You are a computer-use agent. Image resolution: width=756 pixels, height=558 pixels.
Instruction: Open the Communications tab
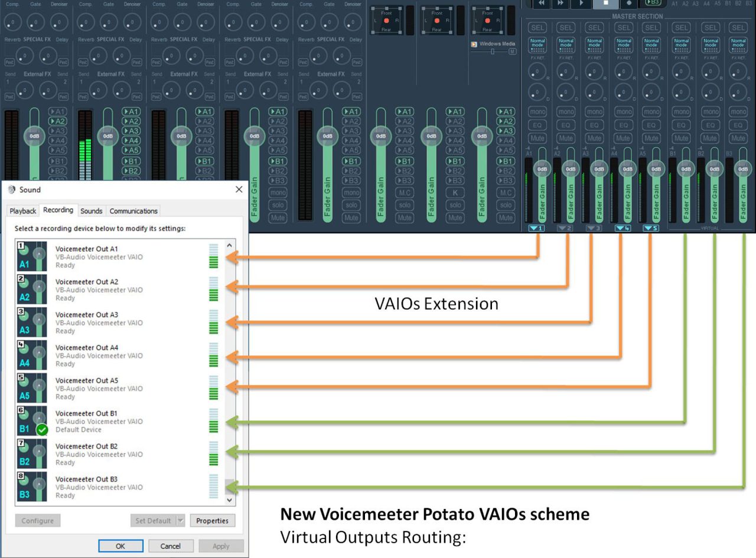pos(133,211)
